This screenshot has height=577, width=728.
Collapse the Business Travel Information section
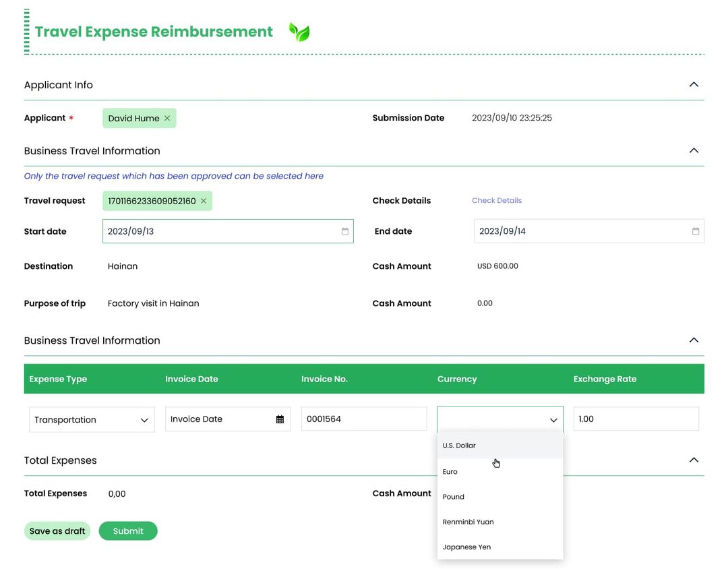point(694,151)
